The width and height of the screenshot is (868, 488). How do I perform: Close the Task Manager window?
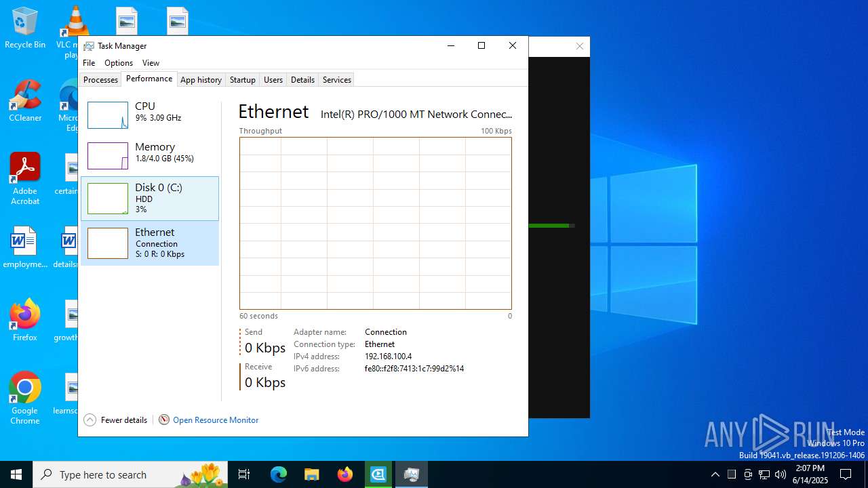click(x=513, y=45)
